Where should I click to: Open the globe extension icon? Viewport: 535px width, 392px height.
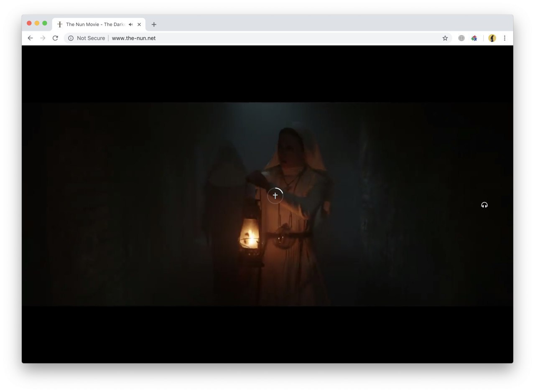coord(461,38)
